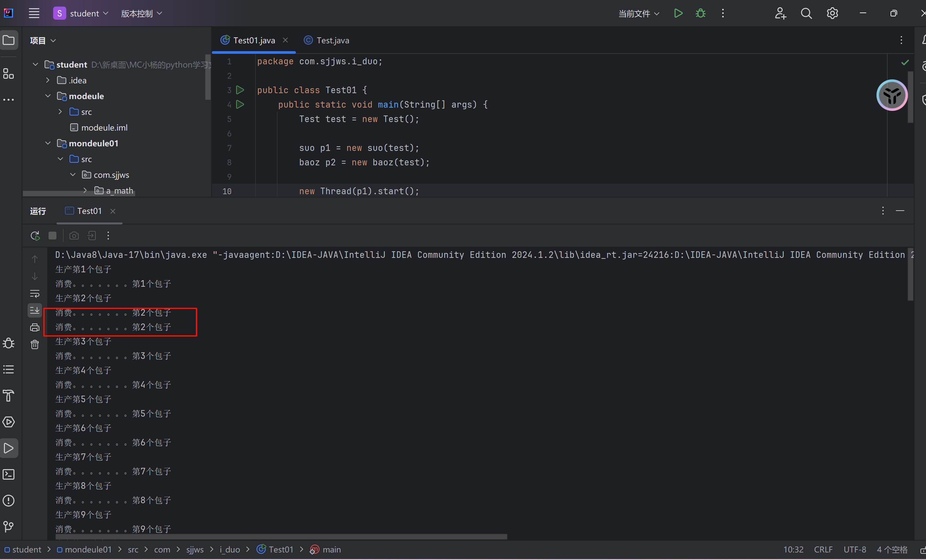Expand the .idea folder
This screenshot has height=560, width=926.
point(48,80)
